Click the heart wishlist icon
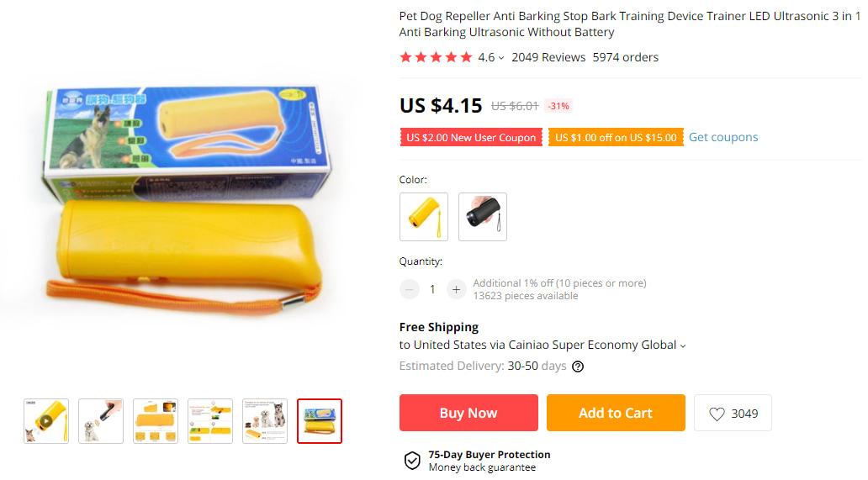 [717, 414]
